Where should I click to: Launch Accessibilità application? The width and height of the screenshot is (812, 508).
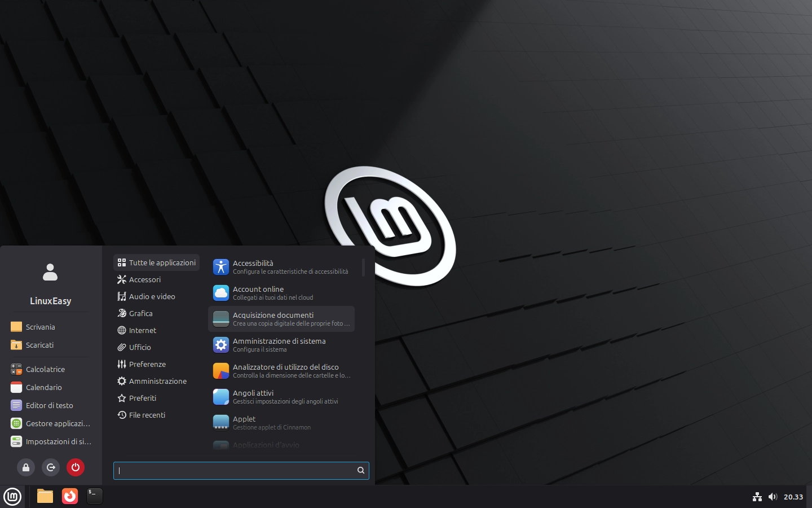(x=281, y=267)
